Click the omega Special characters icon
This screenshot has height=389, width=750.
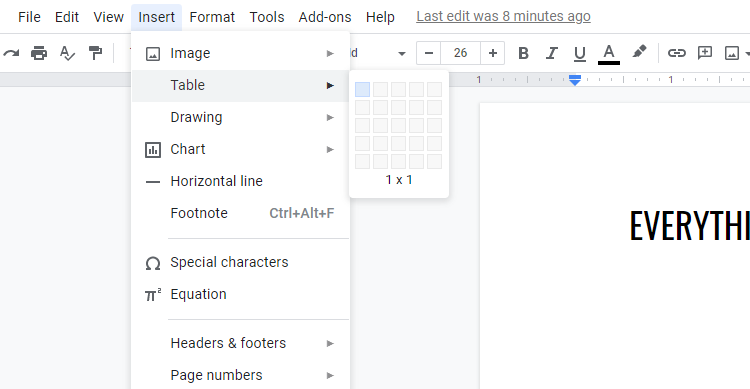(x=153, y=263)
